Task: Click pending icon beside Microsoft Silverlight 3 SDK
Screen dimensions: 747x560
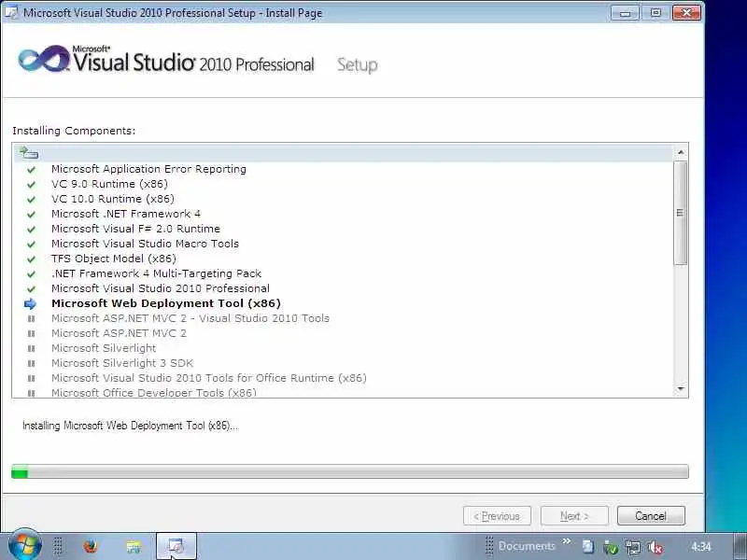Action: (31, 363)
